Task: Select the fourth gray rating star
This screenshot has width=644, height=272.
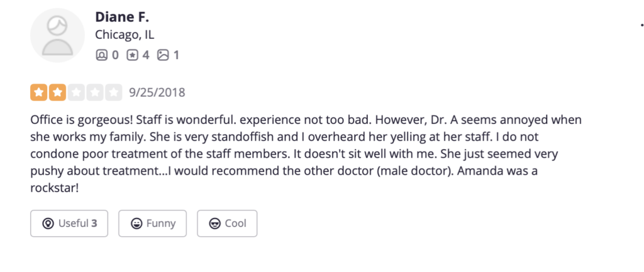Action: point(95,92)
